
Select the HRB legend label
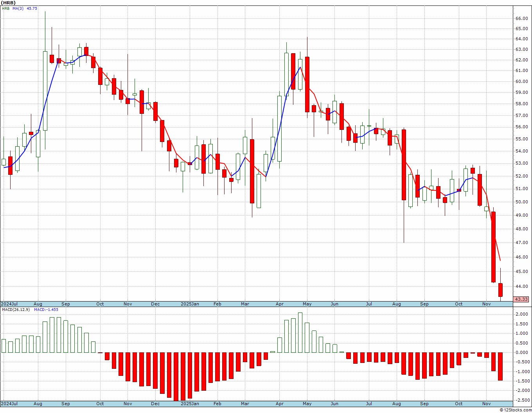(x=7, y=8)
